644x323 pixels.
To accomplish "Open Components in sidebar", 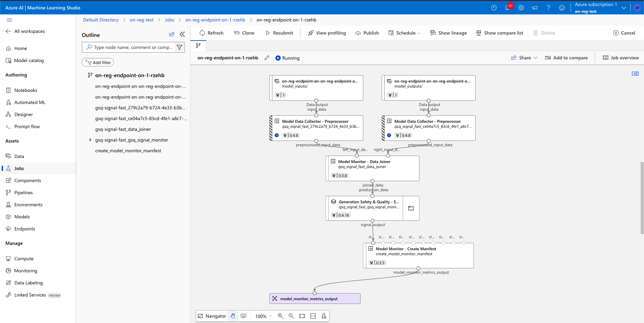I will coord(24,180).
